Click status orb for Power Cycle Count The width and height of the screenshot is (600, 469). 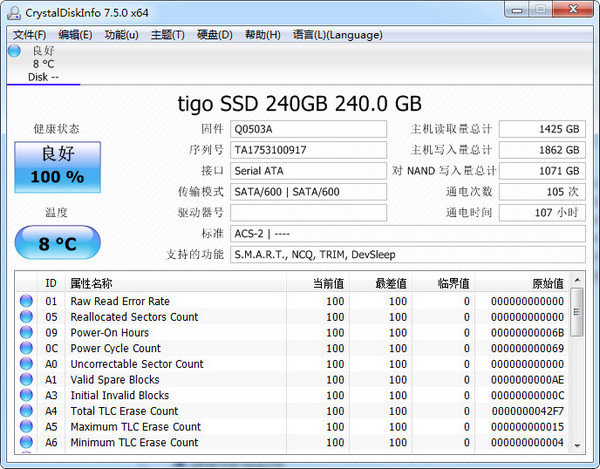coord(26,348)
